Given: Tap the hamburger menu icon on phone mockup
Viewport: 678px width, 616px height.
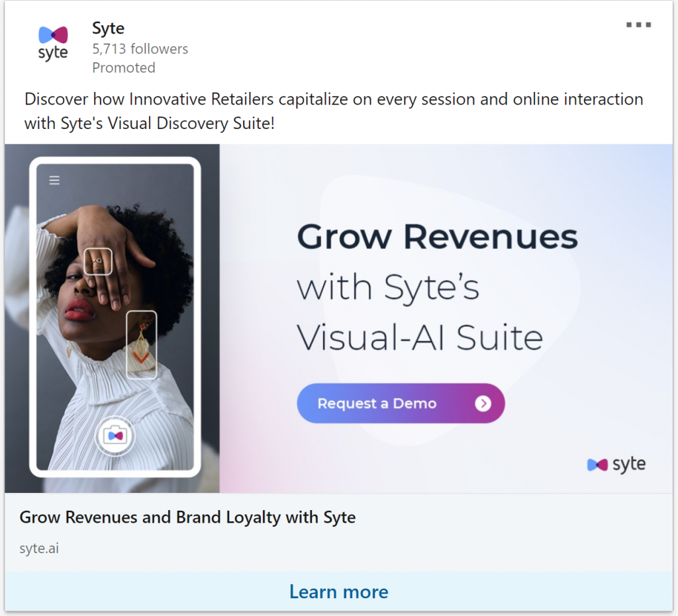Looking at the screenshot, I should [x=54, y=180].
